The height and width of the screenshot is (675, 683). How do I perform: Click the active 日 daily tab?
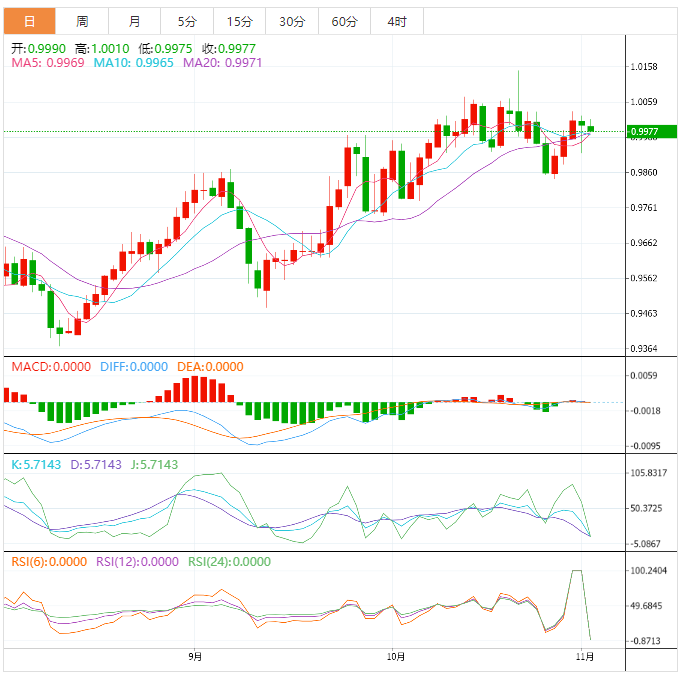pyautogui.click(x=29, y=21)
